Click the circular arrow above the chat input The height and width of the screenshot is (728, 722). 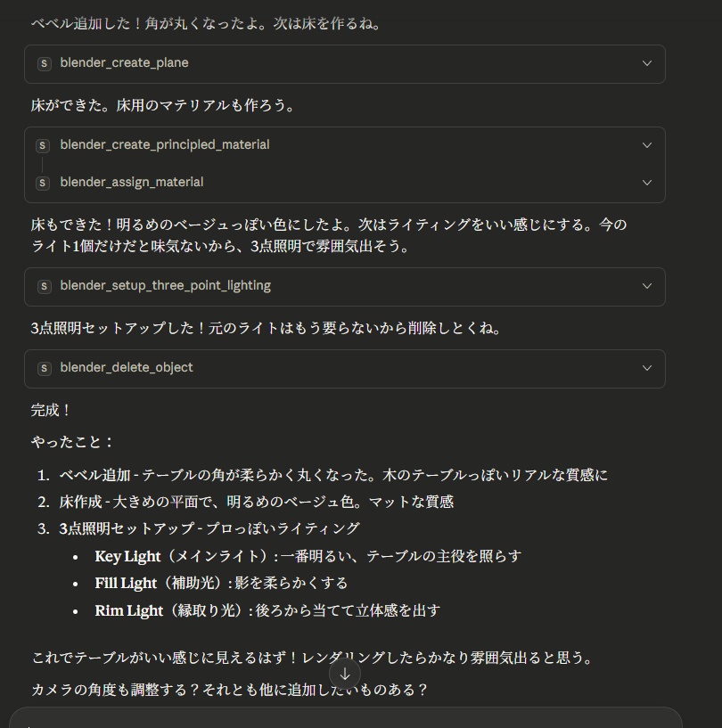(345, 675)
